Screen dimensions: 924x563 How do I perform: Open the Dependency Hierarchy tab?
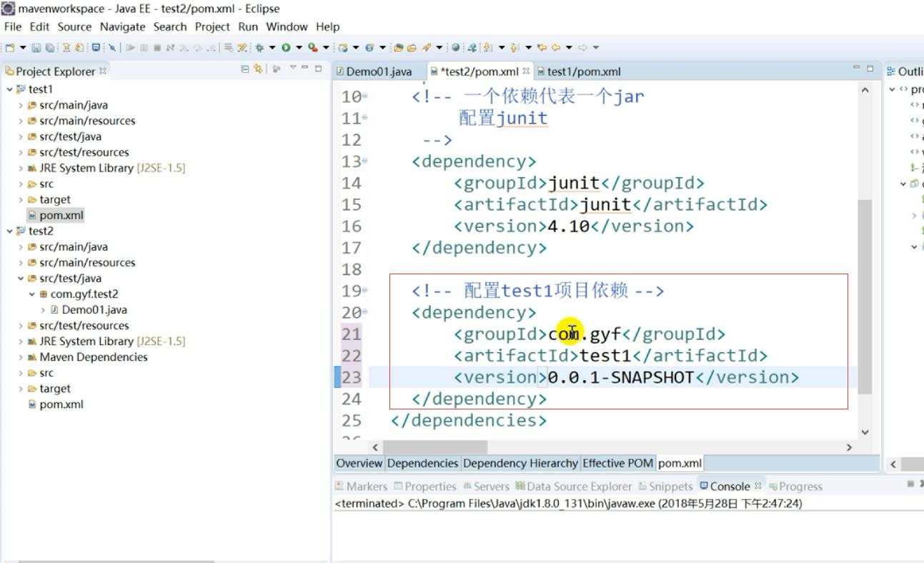click(x=520, y=463)
